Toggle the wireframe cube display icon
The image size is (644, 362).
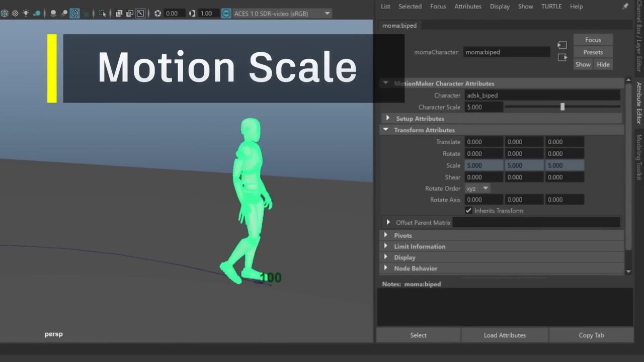pyautogui.click(x=5, y=14)
